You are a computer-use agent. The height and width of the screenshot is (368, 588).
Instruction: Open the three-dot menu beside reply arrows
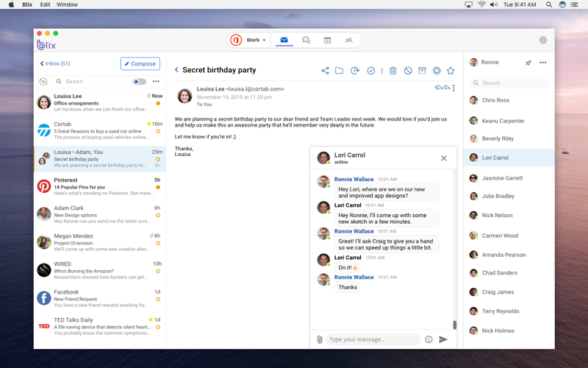(x=453, y=88)
